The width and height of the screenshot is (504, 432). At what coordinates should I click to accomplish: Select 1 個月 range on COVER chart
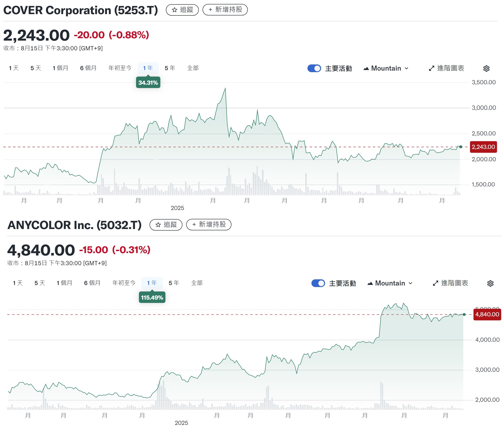coord(60,68)
